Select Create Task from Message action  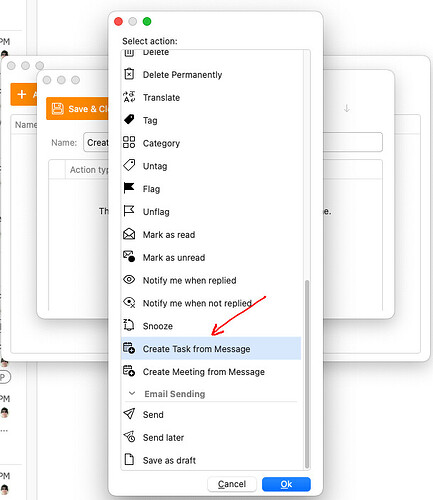click(211, 348)
